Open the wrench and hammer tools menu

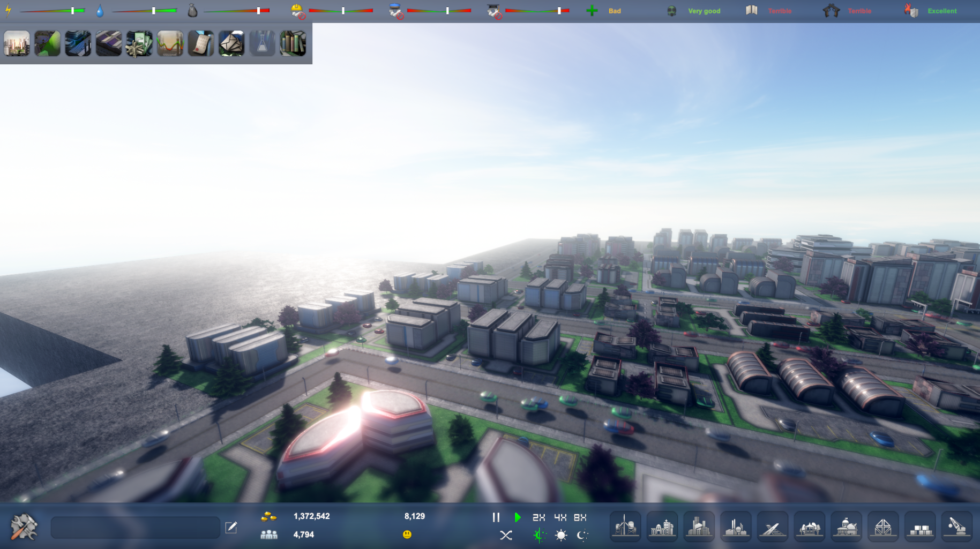pyautogui.click(x=24, y=527)
